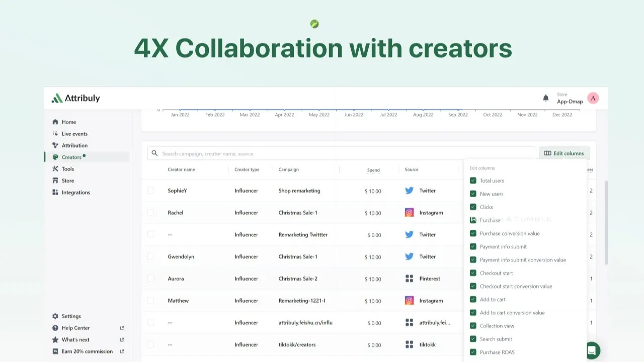Click the Settings gear icon
This screenshot has width=644, height=362.
[55, 316]
